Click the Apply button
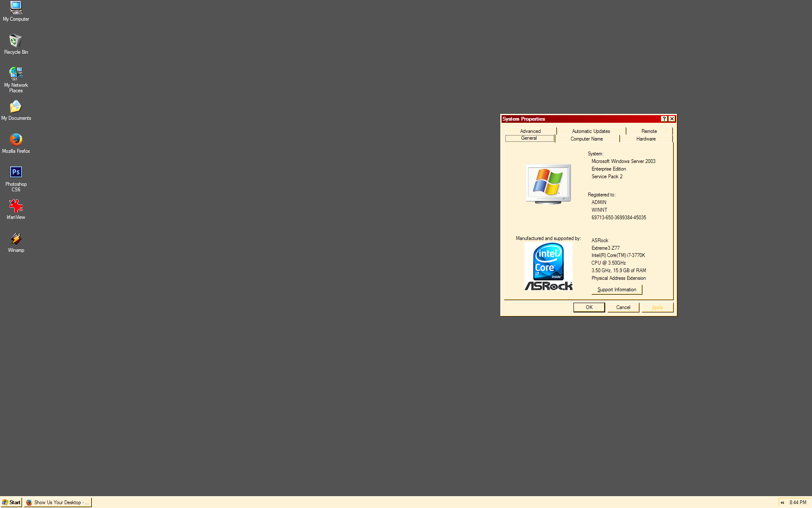This screenshot has width=812, height=508. coord(657,307)
